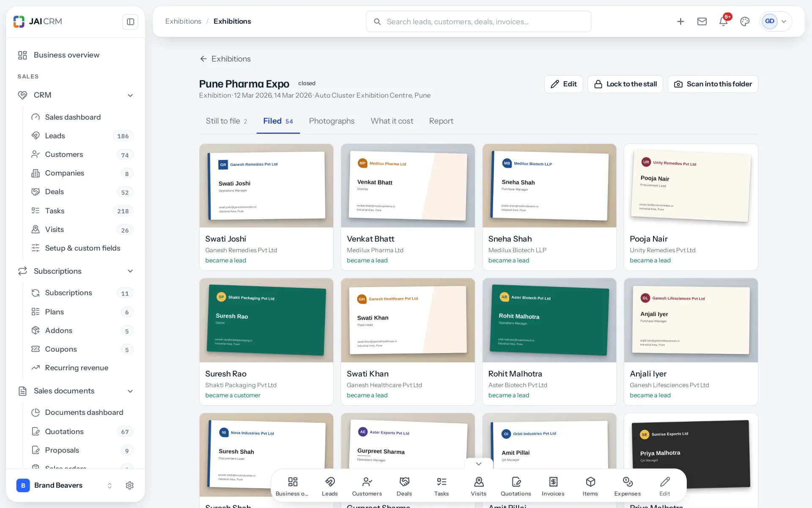Collapse the Subscriptions sidebar section
Image resolution: width=812 pixels, height=508 pixels.
coord(130,271)
